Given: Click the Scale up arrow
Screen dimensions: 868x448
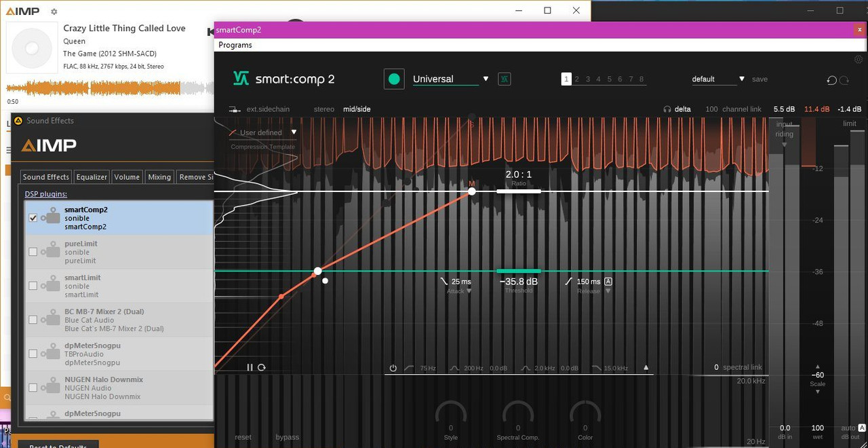Looking at the screenshot, I should (x=818, y=367).
